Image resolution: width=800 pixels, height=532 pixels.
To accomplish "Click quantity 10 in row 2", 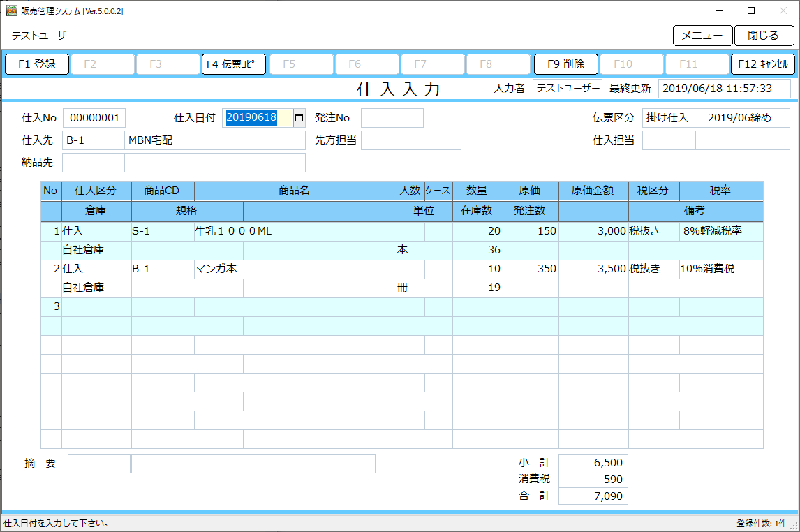I will click(x=477, y=269).
